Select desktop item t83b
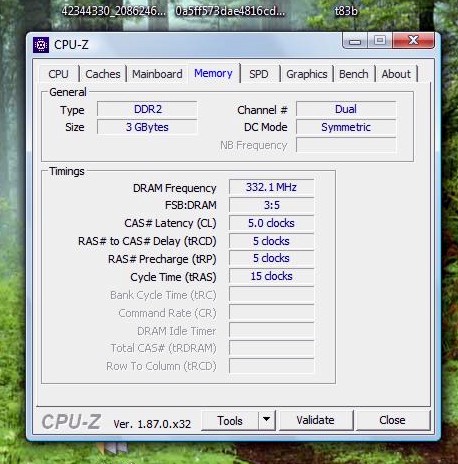458x464 pixels. click(x=346, y=11)
